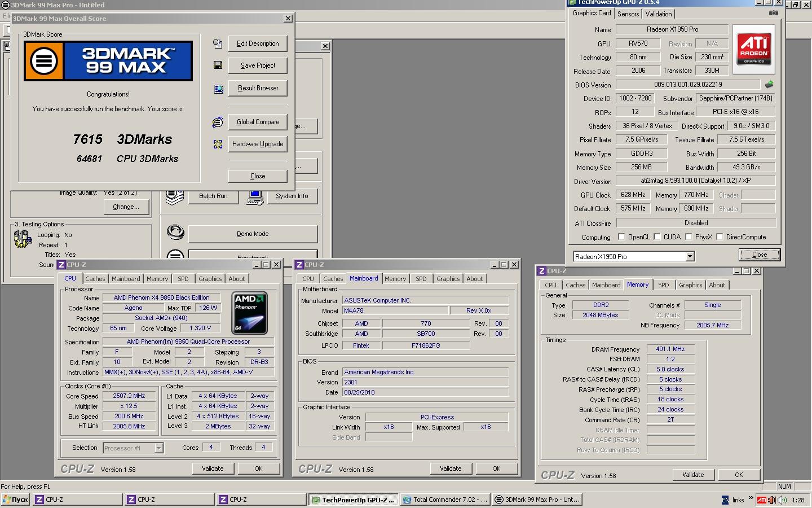Click the Global Compare button
The image size is (812, 508).
258,122
